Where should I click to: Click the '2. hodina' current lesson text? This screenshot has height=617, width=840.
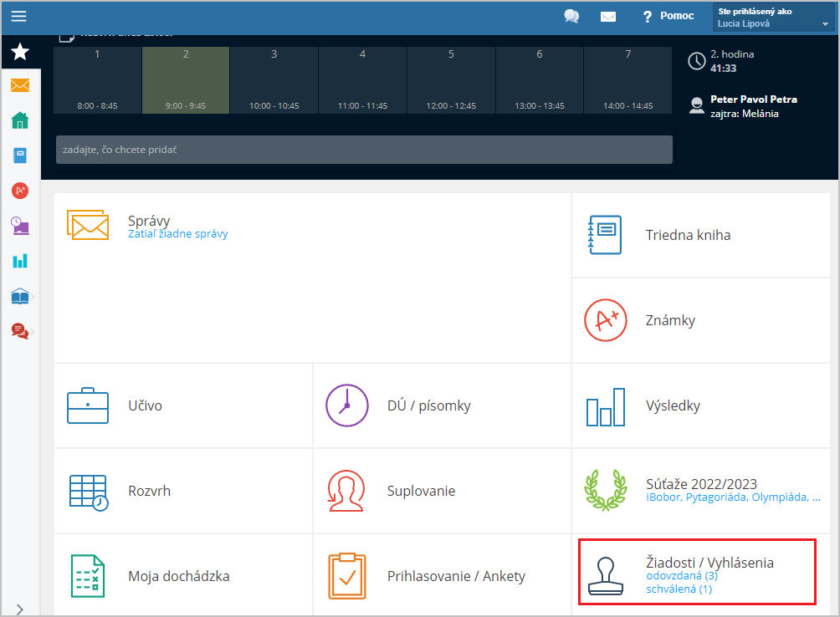tap(732, 54)
